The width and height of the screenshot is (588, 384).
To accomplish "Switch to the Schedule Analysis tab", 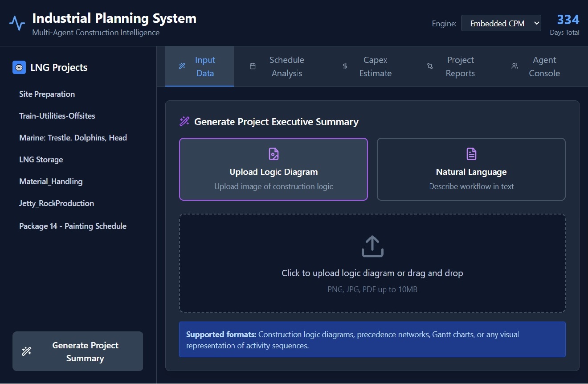I will point(286,66).
